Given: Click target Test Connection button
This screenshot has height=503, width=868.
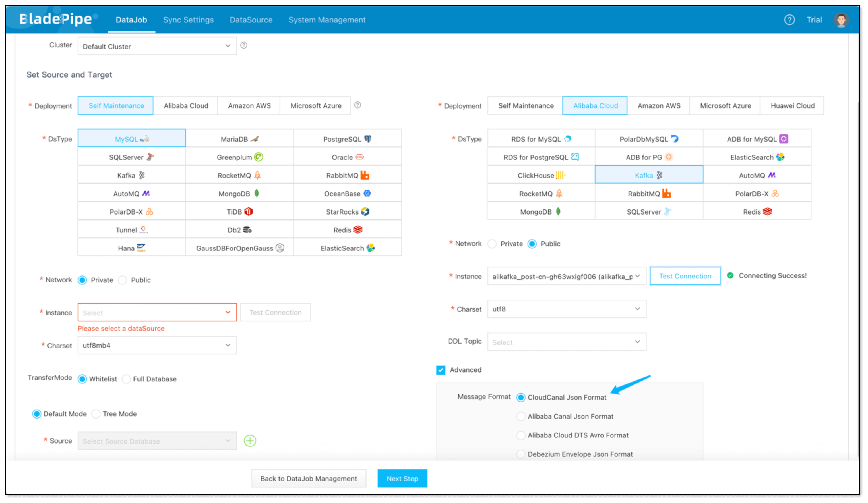Looking at the screenshot, I should (685, 276).
